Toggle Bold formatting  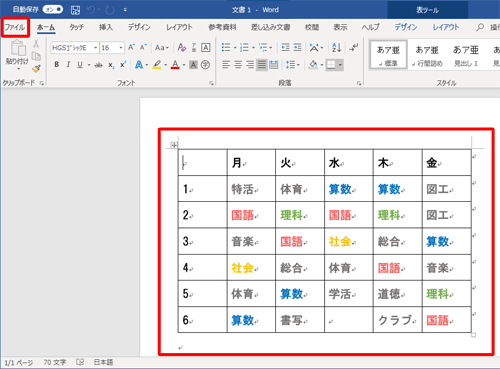(57, 65)
